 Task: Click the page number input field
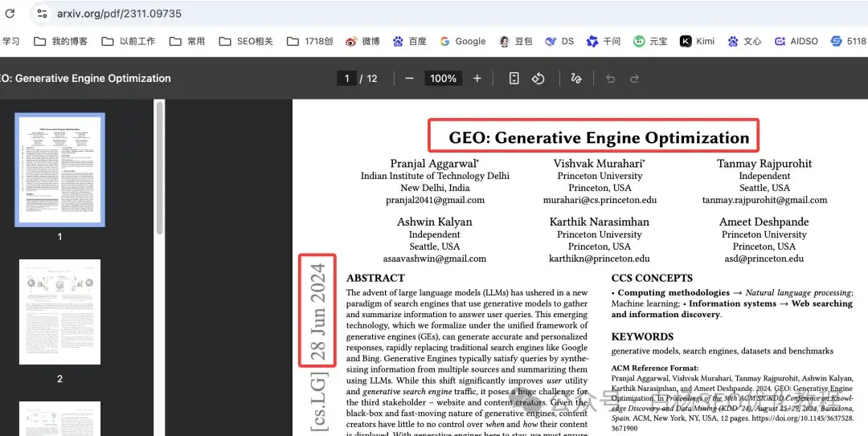click(x=347, y=79)
